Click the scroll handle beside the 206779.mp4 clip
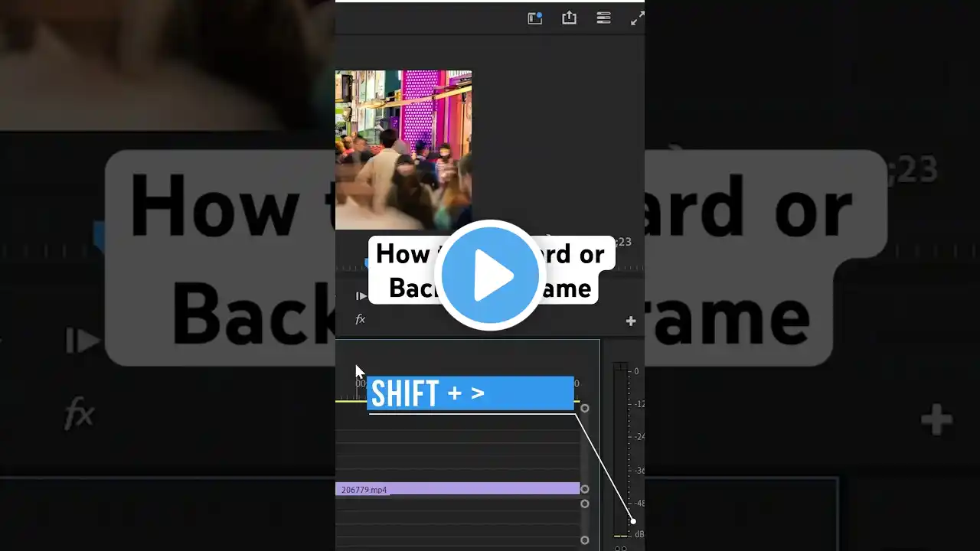 585,489
